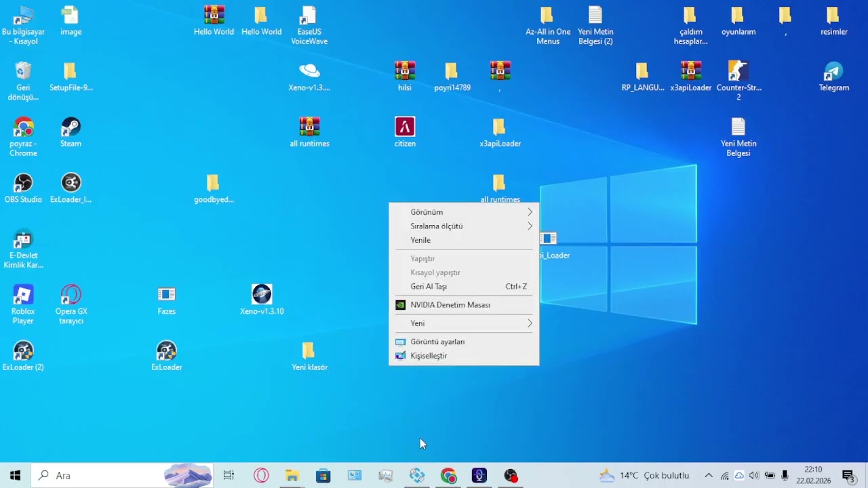Select the ExLoader_I... desktop icon
The image size is (868, 488).
(x=71, y=188)
